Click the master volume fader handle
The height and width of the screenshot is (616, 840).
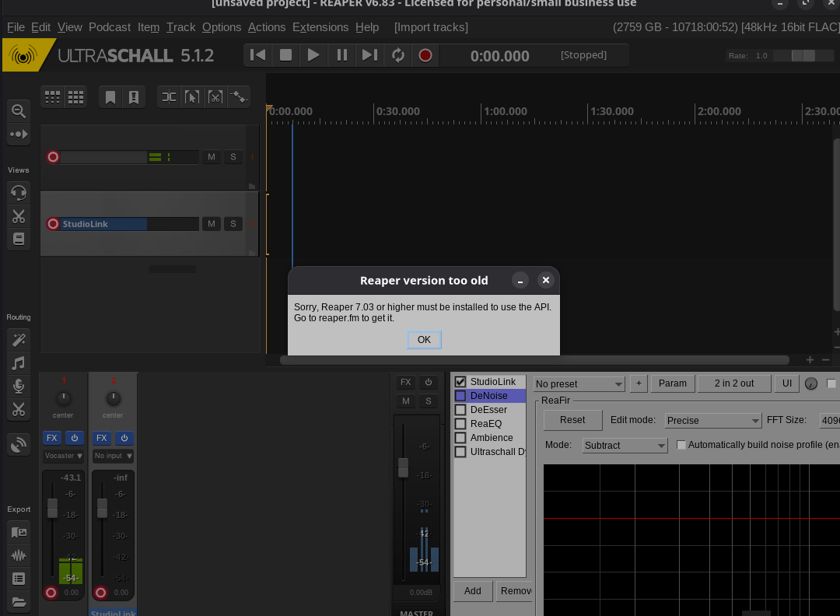[403, 467]
